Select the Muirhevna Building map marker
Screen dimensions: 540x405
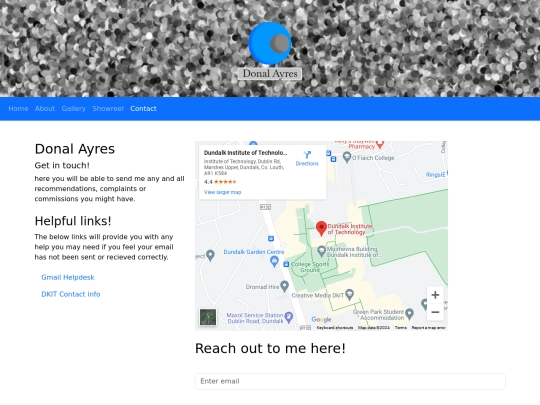point(321,251)
